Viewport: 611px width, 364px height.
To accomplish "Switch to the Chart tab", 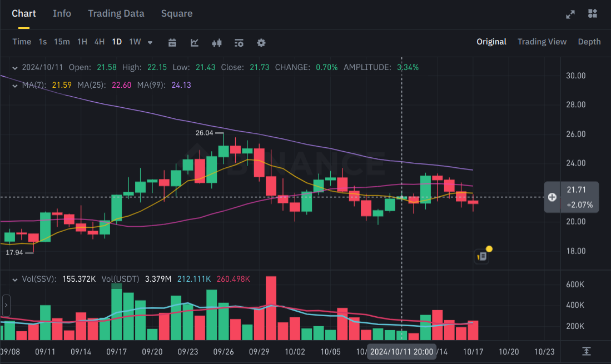I will coord(24,14).
